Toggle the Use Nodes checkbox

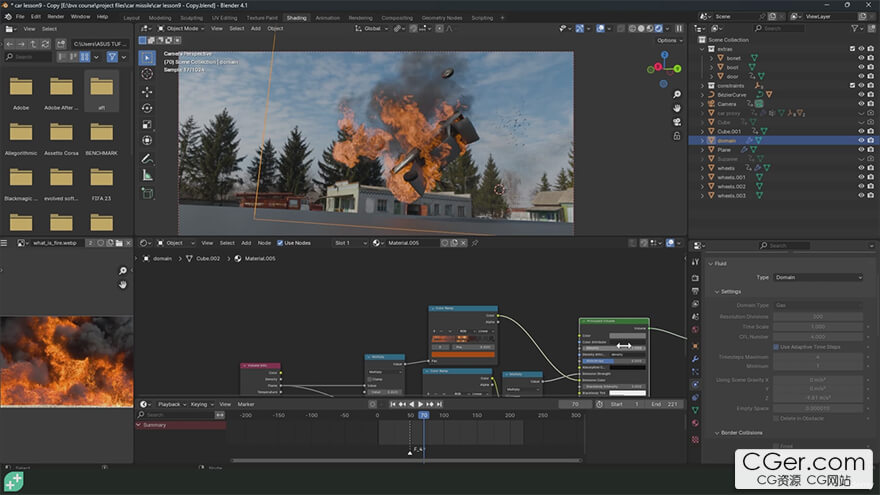tap(280, 243)
